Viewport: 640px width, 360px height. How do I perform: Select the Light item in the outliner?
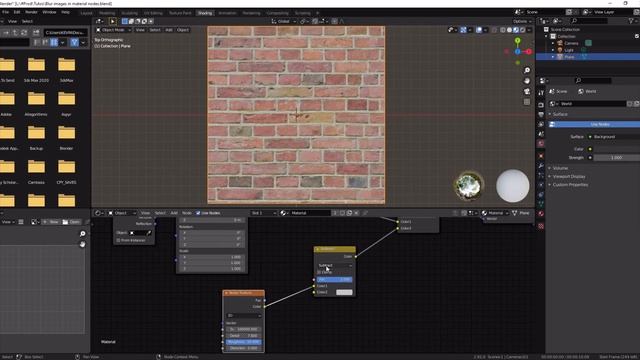(x=569, y=50)
